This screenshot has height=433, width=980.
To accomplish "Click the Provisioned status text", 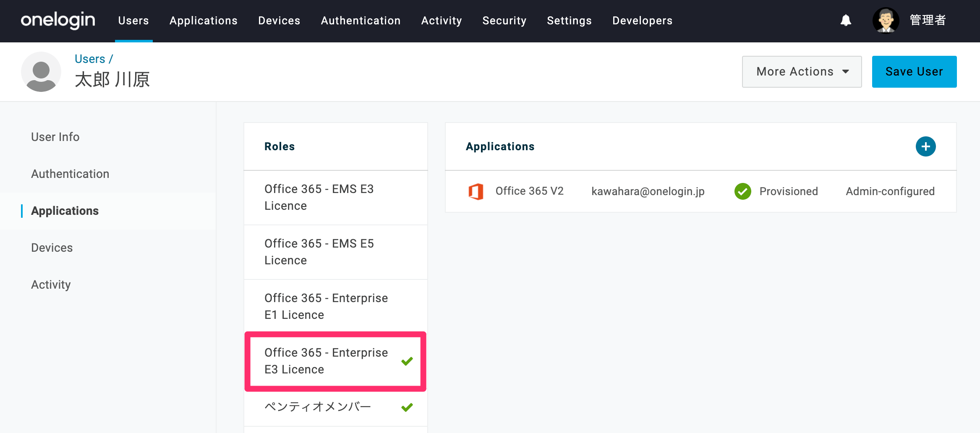I will coord(789,191).
